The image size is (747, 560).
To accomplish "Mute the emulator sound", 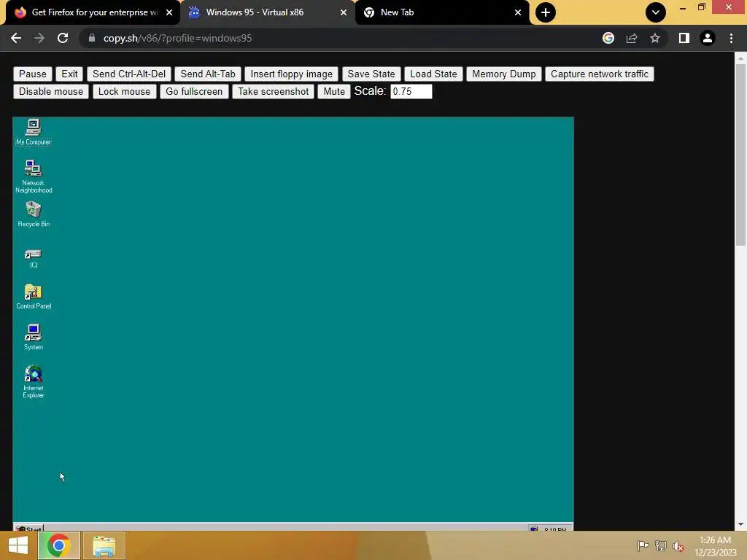I will click(334, 91).
